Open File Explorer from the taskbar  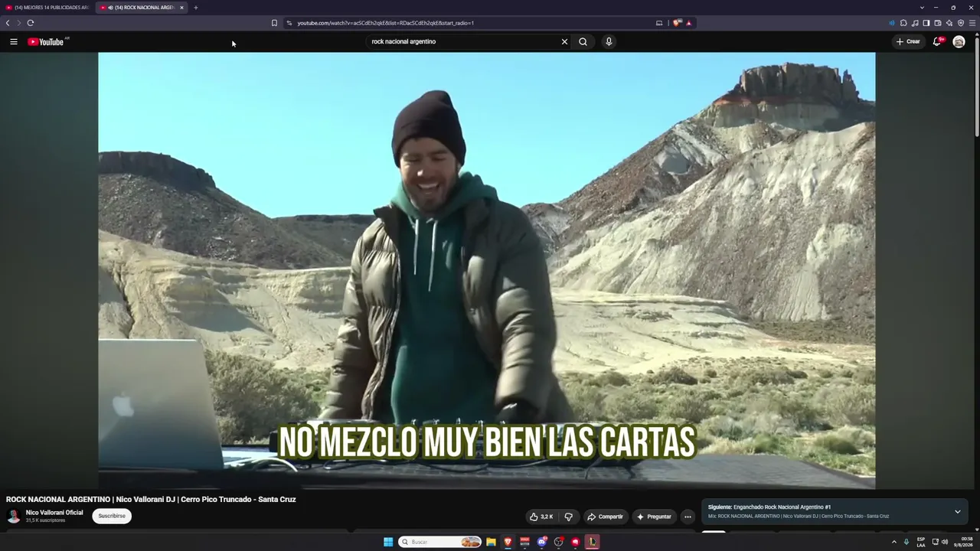491,542
